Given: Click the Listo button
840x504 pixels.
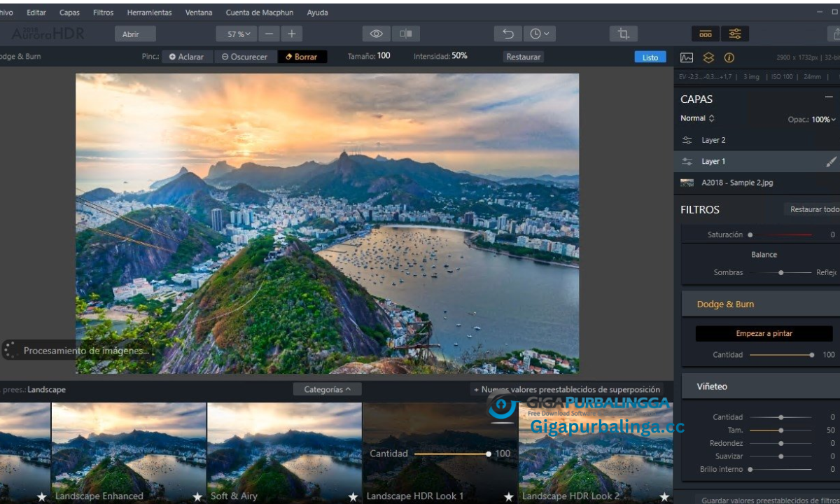Looking at the screenshot, I should pos(650,57).
